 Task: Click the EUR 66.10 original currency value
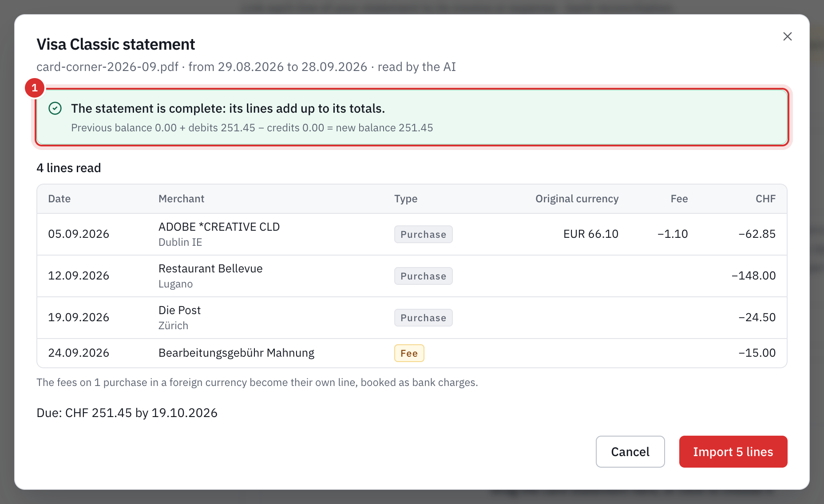(x=590, y=234)
